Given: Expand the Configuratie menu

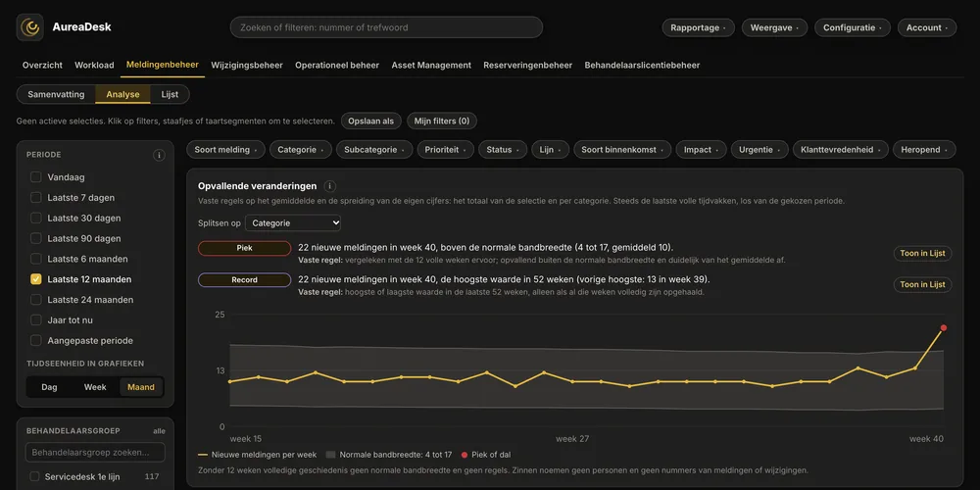Looking at the screenshot, I should [853, 27].
